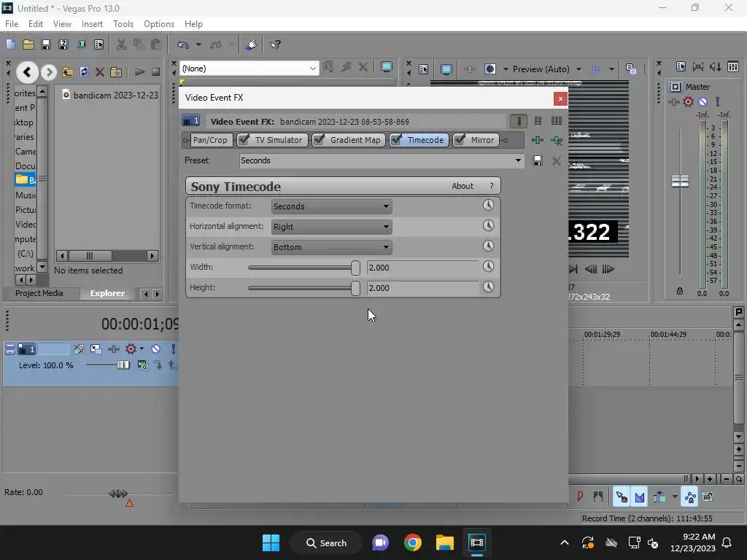Refresh the Explorer file list
Screen dimensions: 747x560
(x=84, y=72)
